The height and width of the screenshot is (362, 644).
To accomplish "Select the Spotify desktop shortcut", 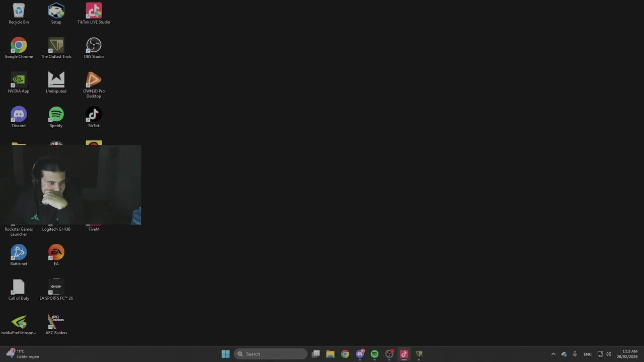I will [x=56, y=117].
